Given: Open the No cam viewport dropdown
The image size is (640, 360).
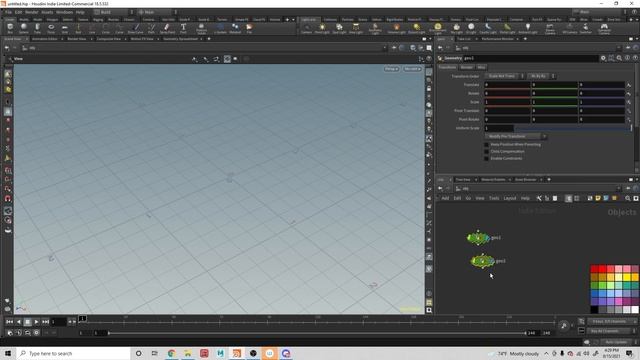Looking at the screenshot, I should pyautogui.click(x=412, y=69).
